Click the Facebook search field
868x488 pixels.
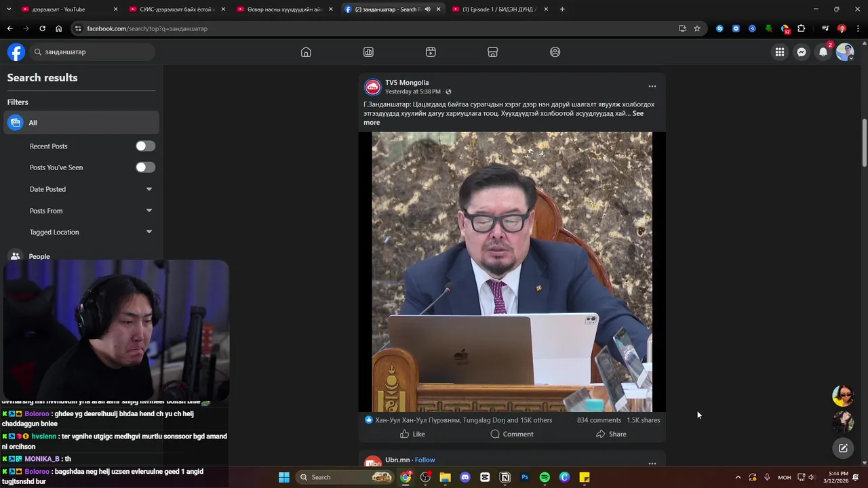pos(92,52)
